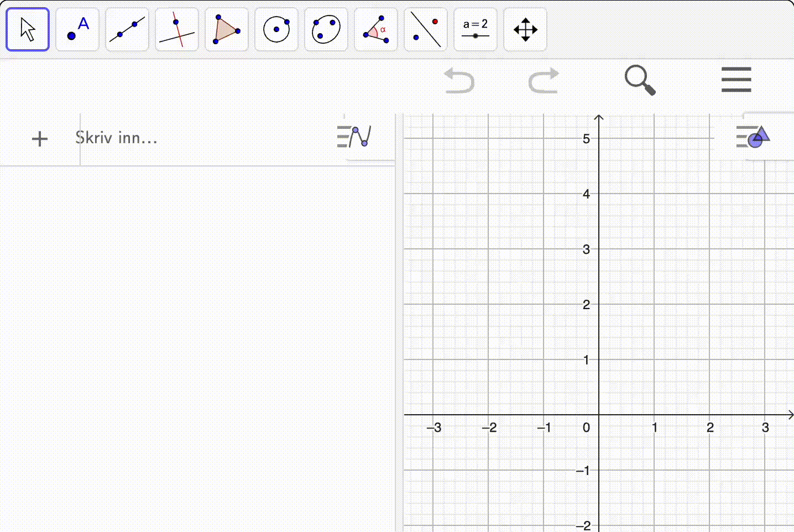Choose the Line through two points tool
794x532 pixels.
point(127,29)
